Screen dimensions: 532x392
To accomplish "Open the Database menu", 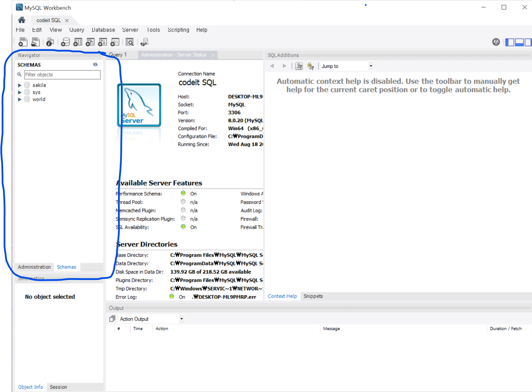I will click(103, 30).
